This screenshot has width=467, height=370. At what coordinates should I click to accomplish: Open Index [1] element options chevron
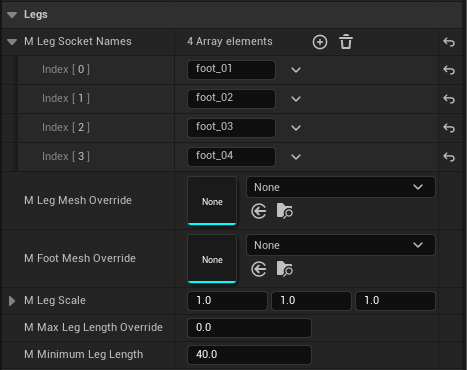[x=296, y=99]
